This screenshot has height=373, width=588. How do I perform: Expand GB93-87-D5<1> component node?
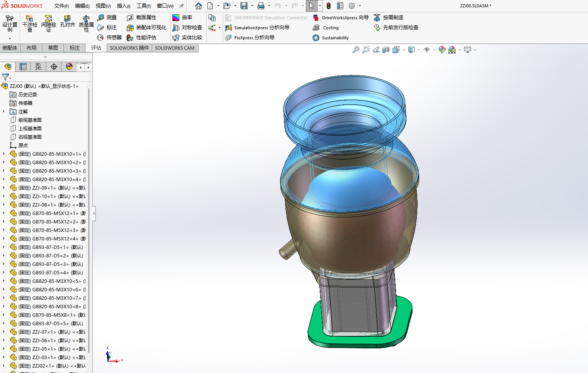point(4,247)
